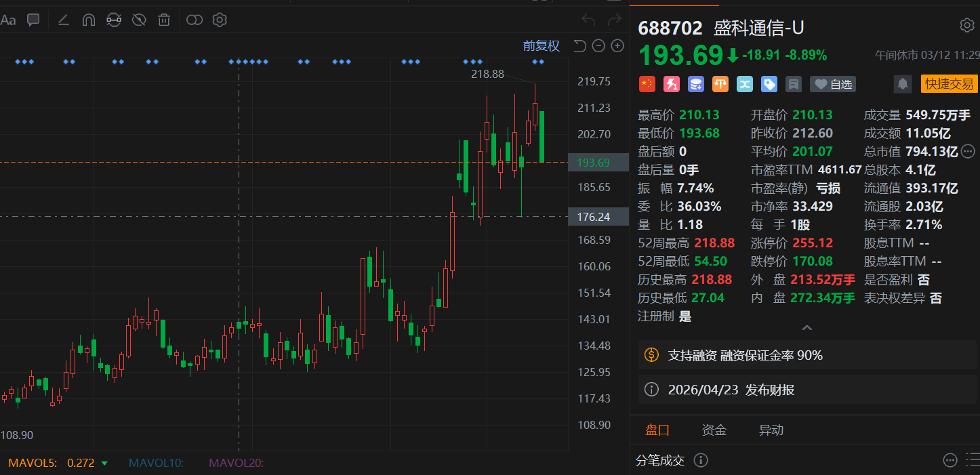
Task: Switch to the 资金 tab
Action: 714,430
